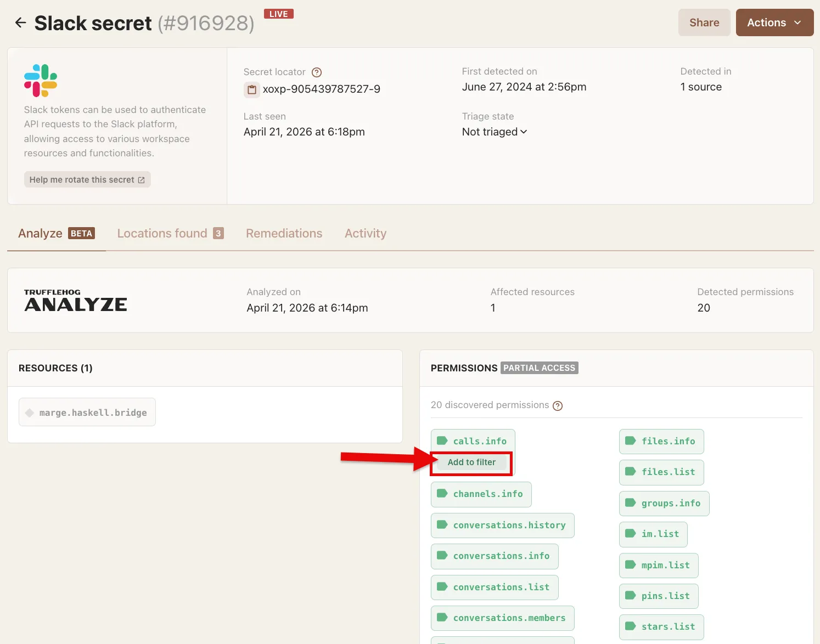Image resolution: width=820 pixels, height=644 pixels.
Task: Click the Analyzed on date value
Action: click(x=307, y=308)
